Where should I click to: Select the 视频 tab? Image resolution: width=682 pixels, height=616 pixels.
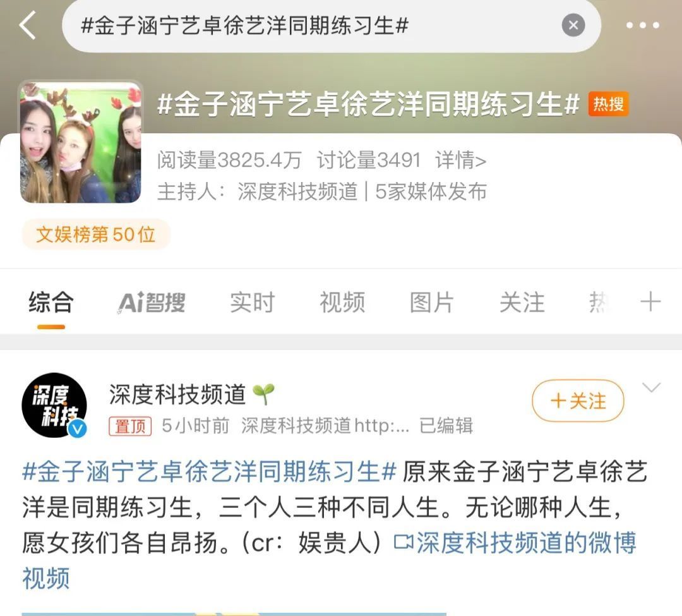(x=342, y=302)
